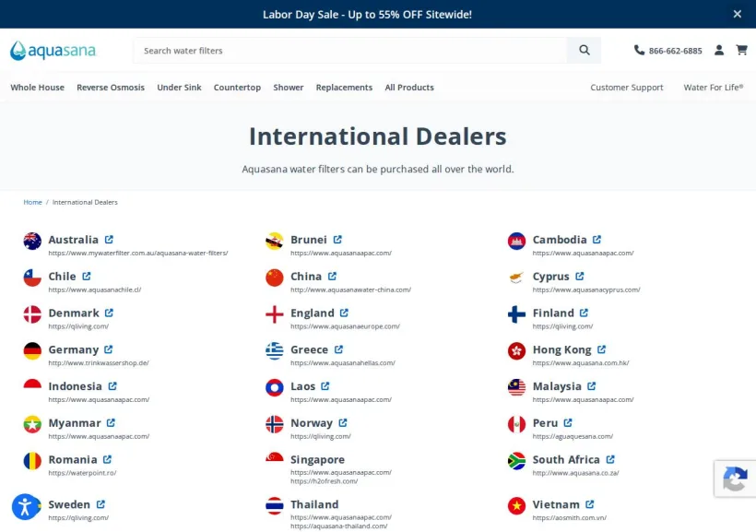Open the All Products menu
756x532 pixels.
[409, 88]
